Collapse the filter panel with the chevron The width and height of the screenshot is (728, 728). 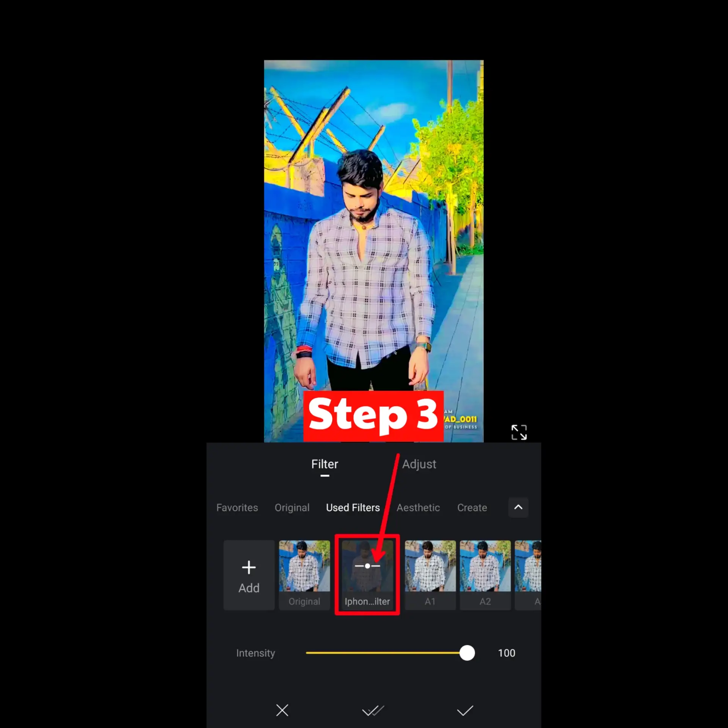point(518,508)
